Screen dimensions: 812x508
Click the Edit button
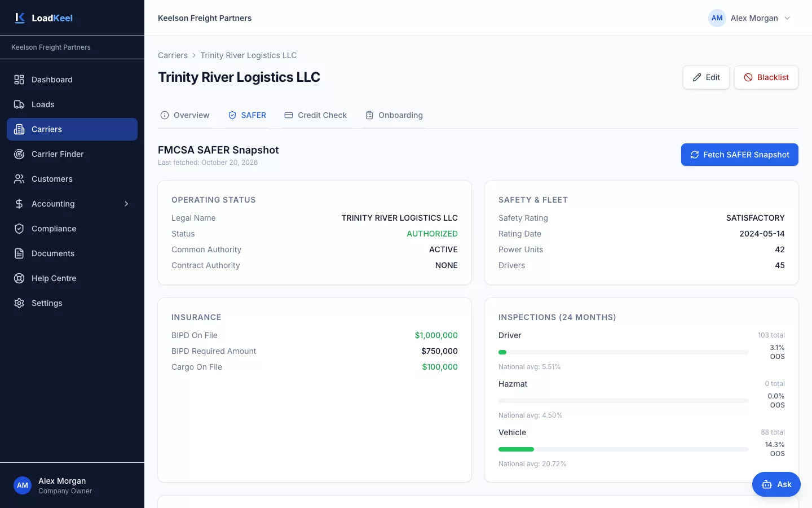(706, 77)
